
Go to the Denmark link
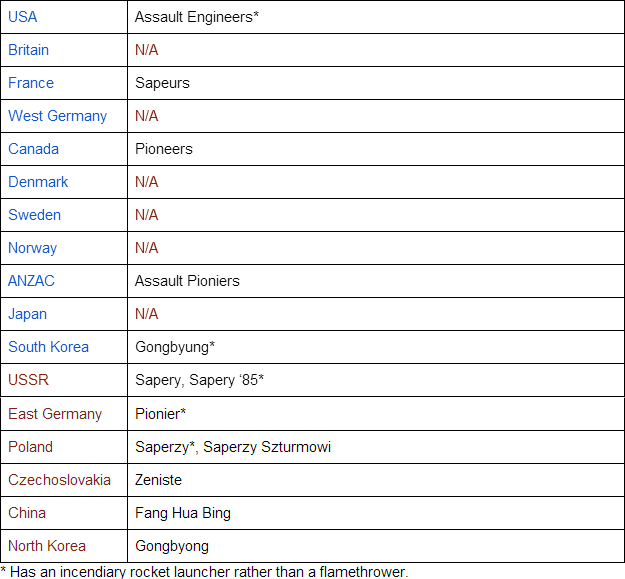(x=38, y=182)
